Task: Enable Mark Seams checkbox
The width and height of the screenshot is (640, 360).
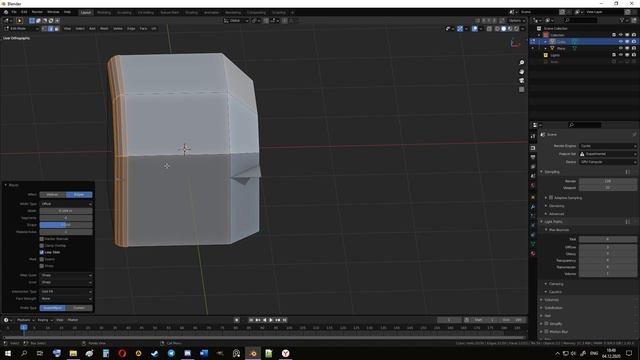Action: click(x=42, y=259)
